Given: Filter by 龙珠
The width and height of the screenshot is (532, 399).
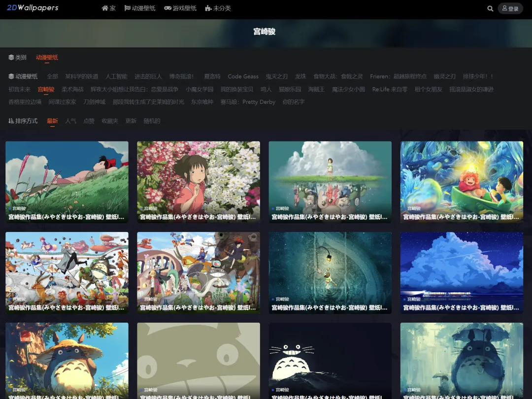Looking at the screenshot, I should click(300, 76).
